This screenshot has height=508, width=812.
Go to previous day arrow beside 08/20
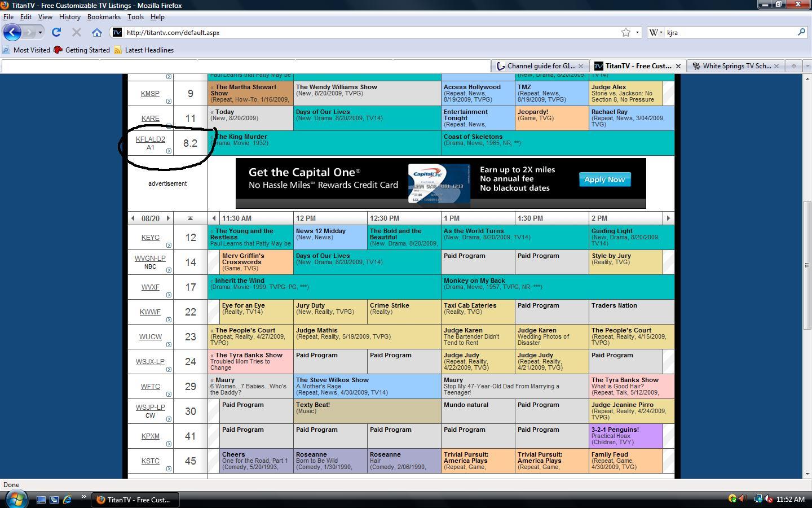pos(133,218)
